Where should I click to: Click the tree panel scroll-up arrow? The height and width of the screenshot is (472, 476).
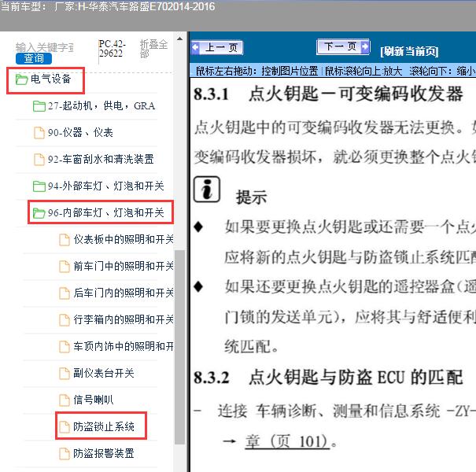179,39
